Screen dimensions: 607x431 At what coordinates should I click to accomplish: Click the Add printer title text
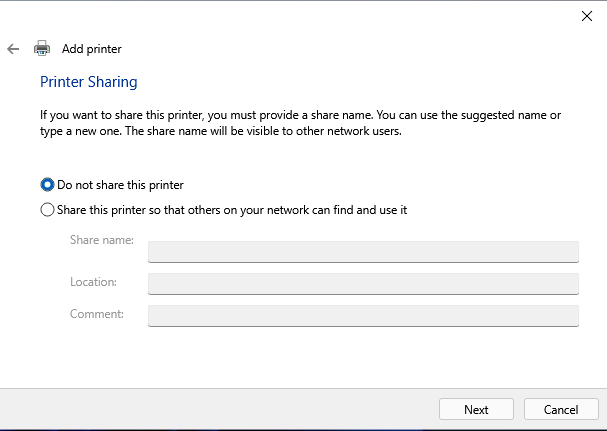point(92,49)
